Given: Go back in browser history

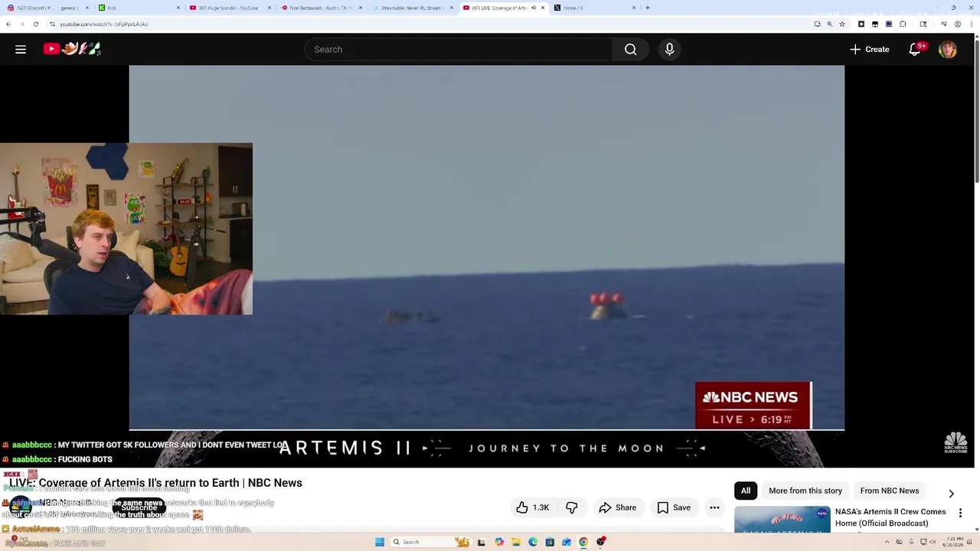Looking at the screenshot, I should click(x=8, y=24).
